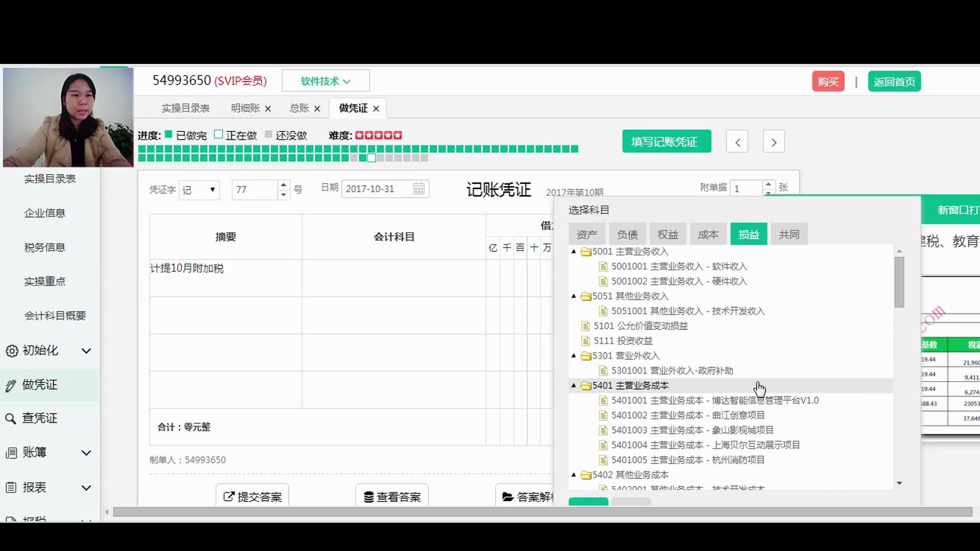This screenshot has height=551, width=980.
Task: Select the 成本 category tab in 选择科目
Action: click(708, 234)
